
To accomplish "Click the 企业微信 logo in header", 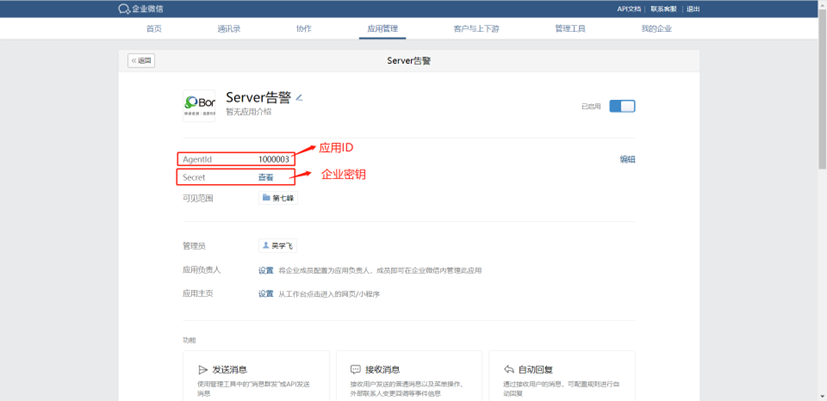I will [x=142, y=9].
